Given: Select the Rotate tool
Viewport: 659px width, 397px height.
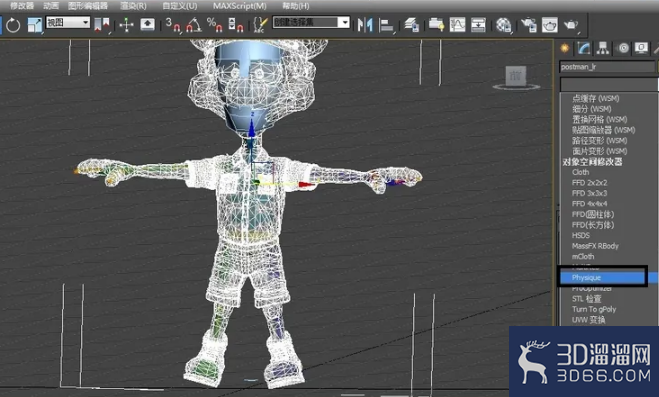Looking at the screenshot, I should tap(13, 25).
